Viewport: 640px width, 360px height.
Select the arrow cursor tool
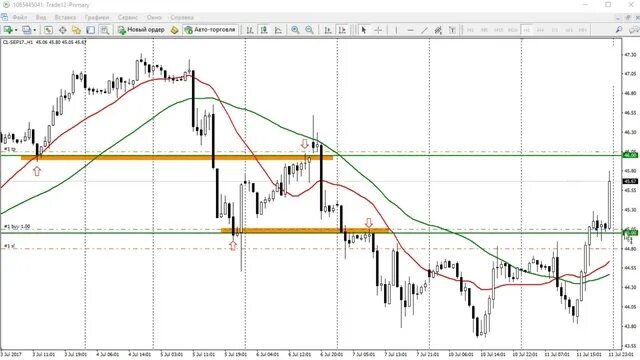[364, 30]
